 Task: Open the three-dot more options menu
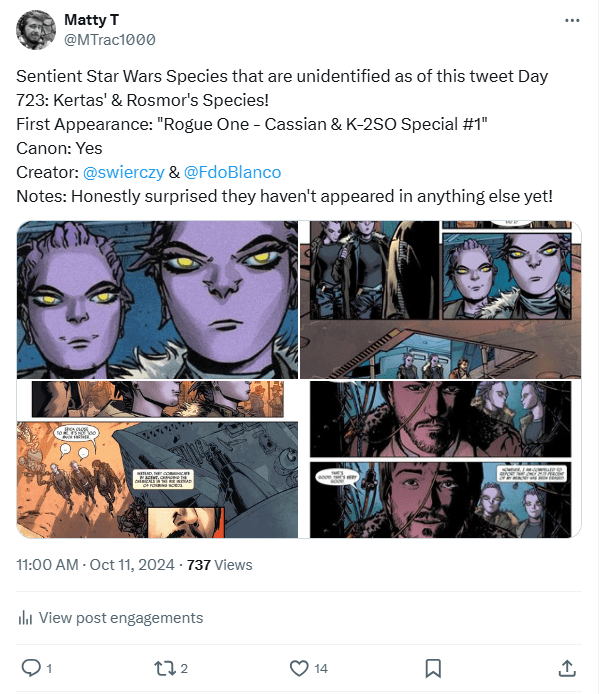pos(572,20)
